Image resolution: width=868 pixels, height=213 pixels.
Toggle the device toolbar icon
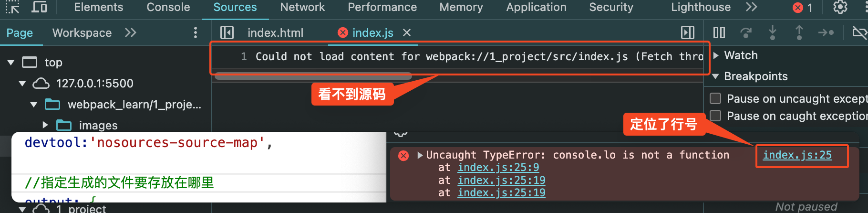[x=39, y=7]
